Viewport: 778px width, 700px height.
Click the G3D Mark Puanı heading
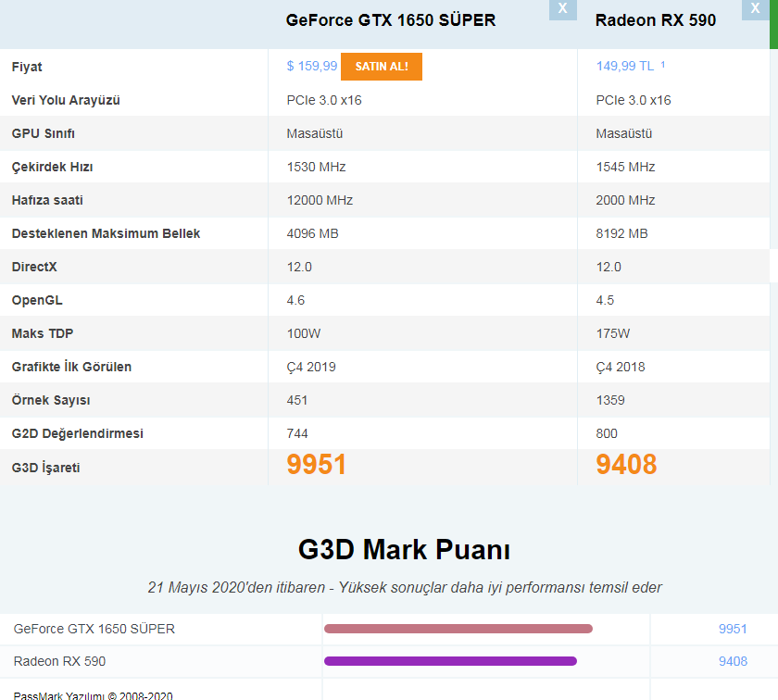405,550
